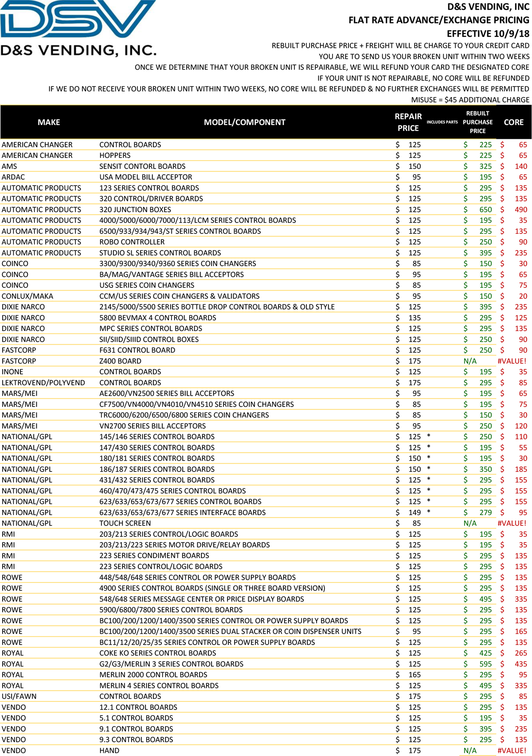The width and height of the screenshot is (532, 756).
Task: Click the 'EFFECTIVE 10/9/18' heading
Action: coord(488,34)
